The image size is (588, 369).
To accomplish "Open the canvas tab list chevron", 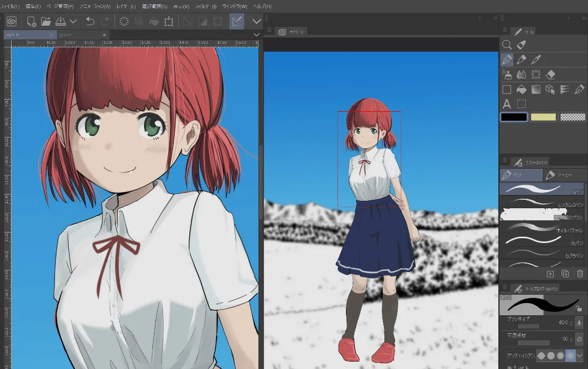I will 256,34.
